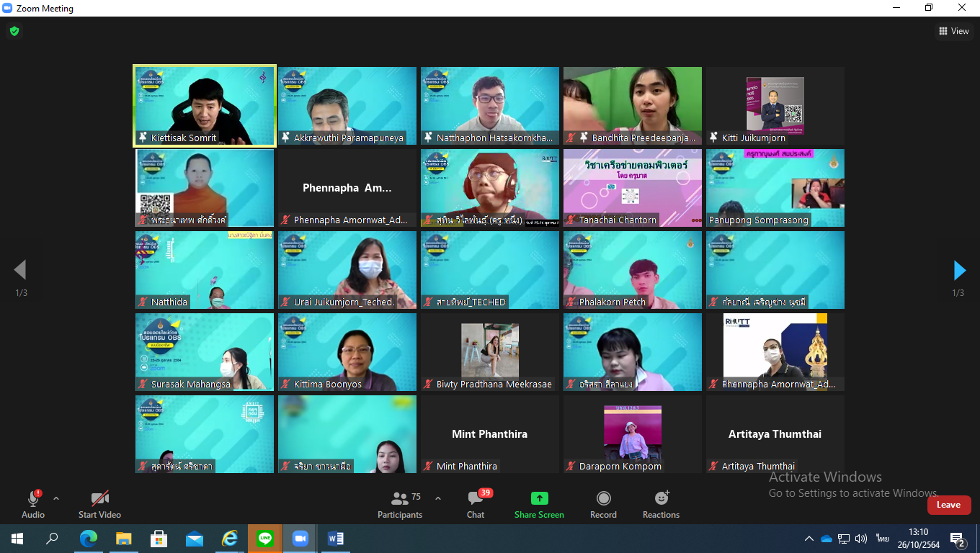
Task: Open the View layout options
Action: coord(954,31)
